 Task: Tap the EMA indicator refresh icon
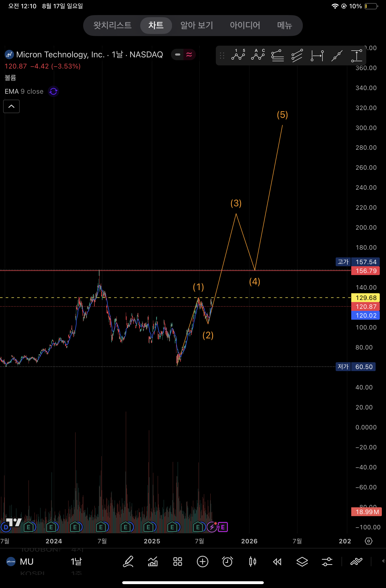[53, 91]
